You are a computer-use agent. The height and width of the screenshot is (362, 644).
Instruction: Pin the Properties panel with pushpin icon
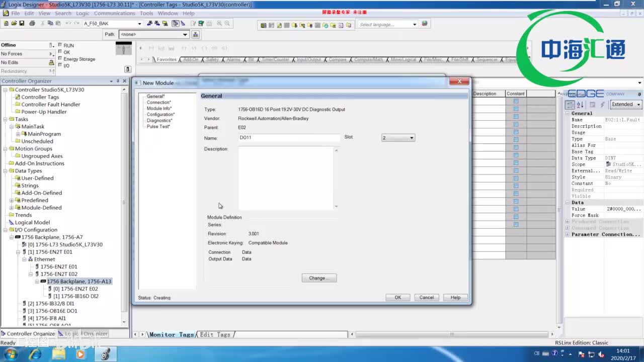coord(639,94)
